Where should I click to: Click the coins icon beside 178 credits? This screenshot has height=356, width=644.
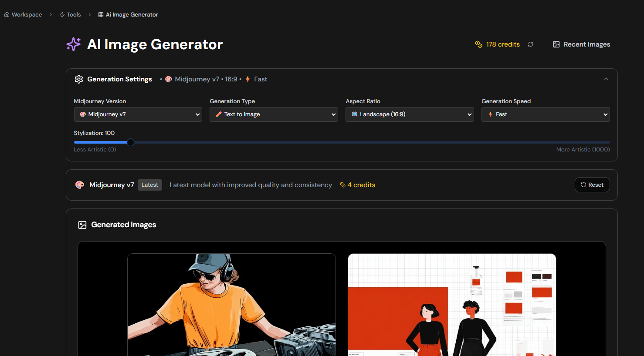478,44
